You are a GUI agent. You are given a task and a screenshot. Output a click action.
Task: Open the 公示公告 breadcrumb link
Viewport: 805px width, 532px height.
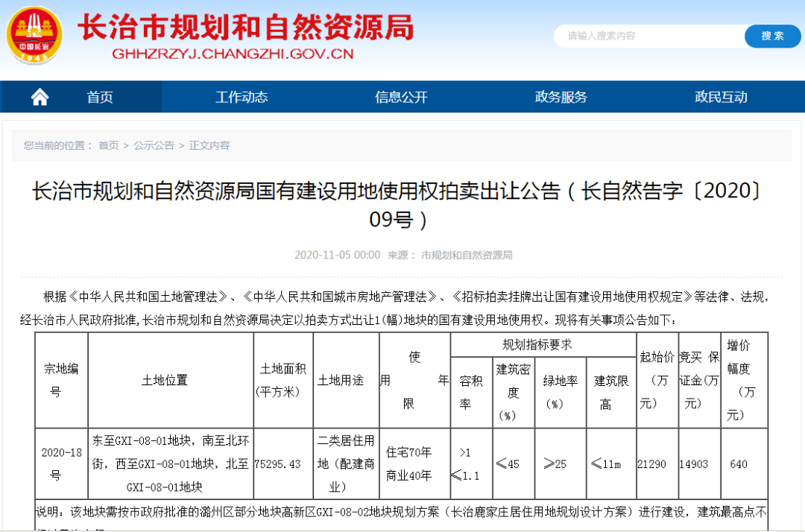154,146
